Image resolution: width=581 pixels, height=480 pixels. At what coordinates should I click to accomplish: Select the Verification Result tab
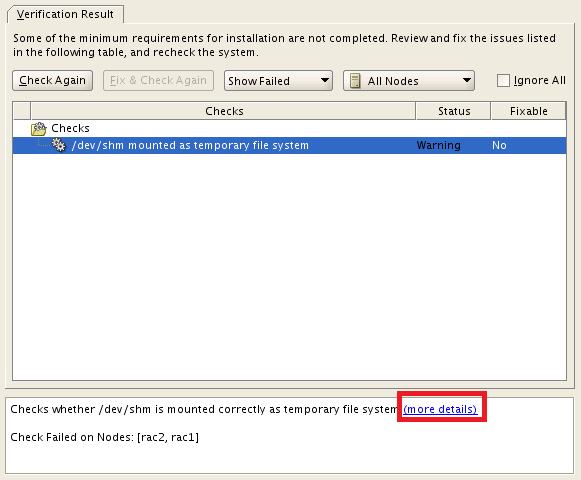(65, 14)
